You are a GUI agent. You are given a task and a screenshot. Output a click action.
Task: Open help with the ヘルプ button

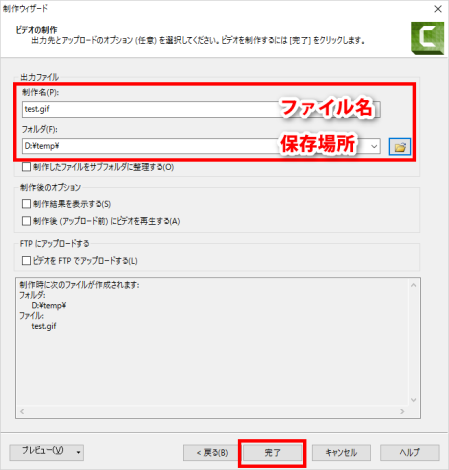(410, 453)
